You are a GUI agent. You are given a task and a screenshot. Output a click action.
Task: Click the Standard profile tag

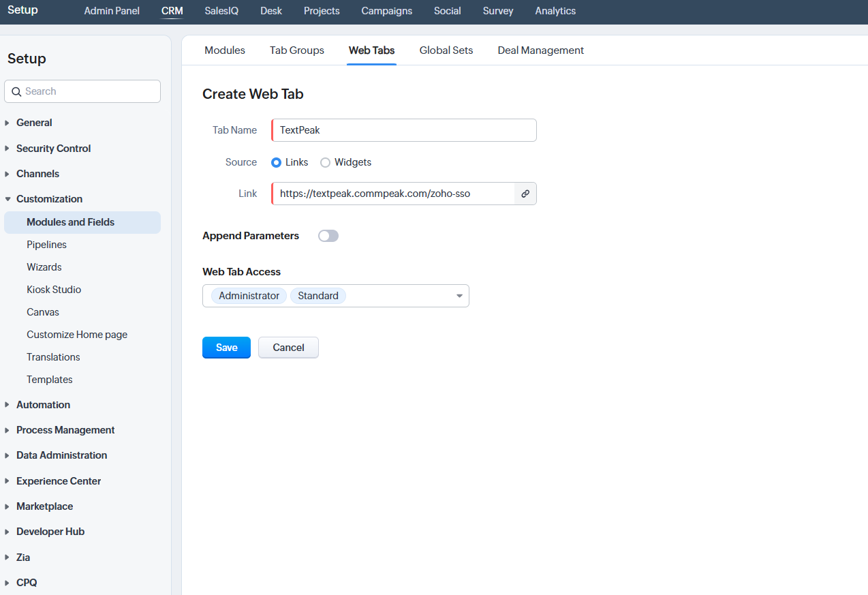[318, 296]
